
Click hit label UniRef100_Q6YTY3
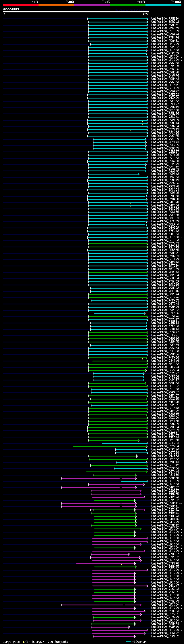click(165, 142)
